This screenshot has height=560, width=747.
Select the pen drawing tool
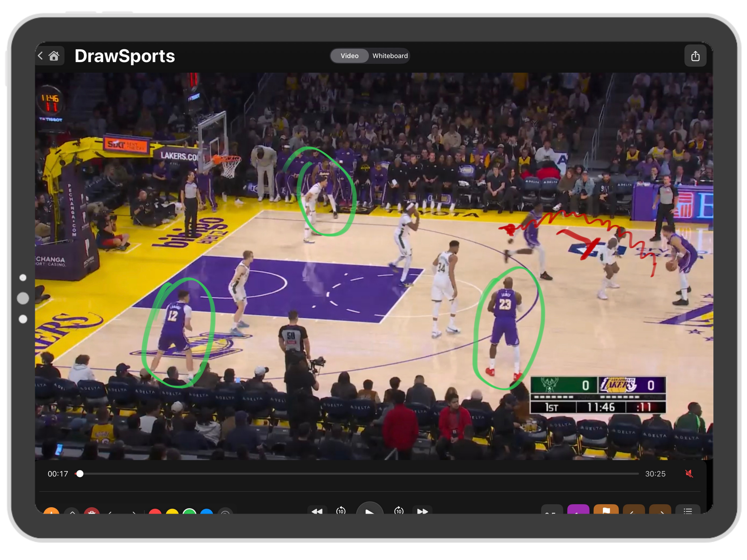click(51, 512)
